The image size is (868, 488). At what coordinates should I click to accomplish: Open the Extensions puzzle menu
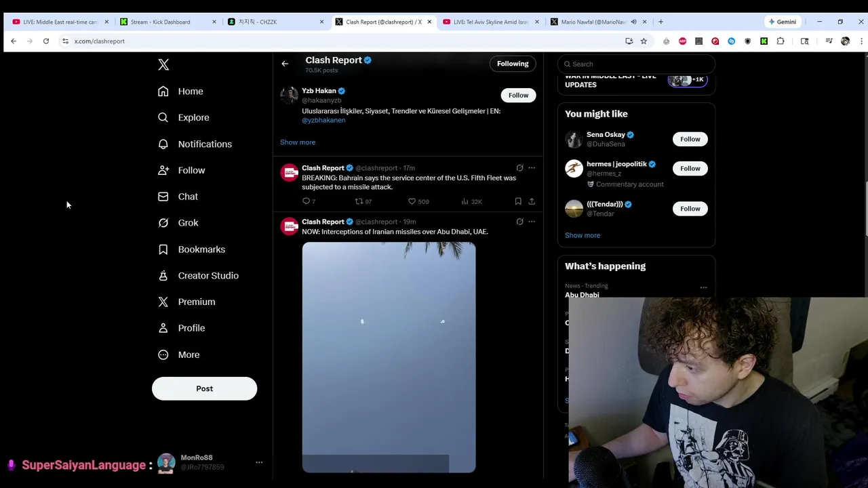pyautogui.click(x=781, y=41)
